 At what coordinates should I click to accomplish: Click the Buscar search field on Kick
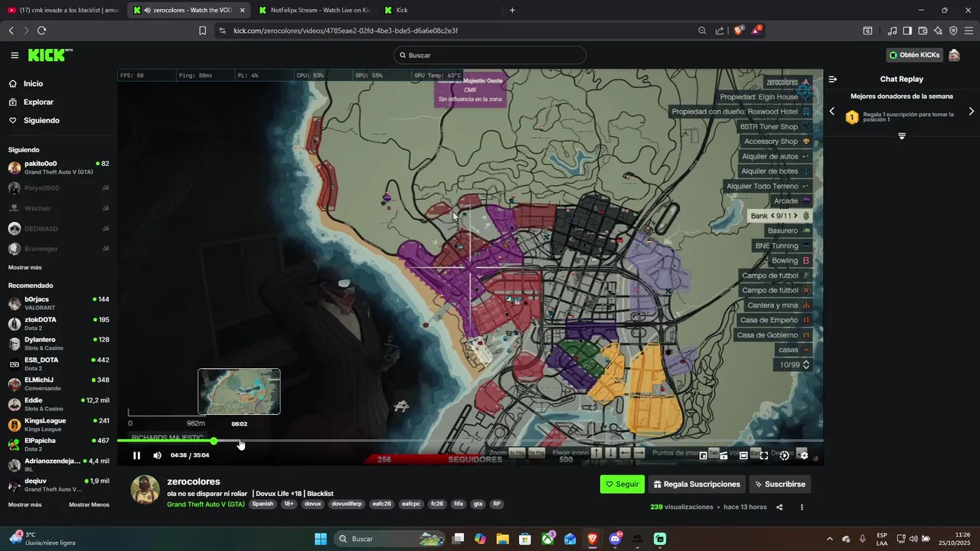[x=490, y=55]
